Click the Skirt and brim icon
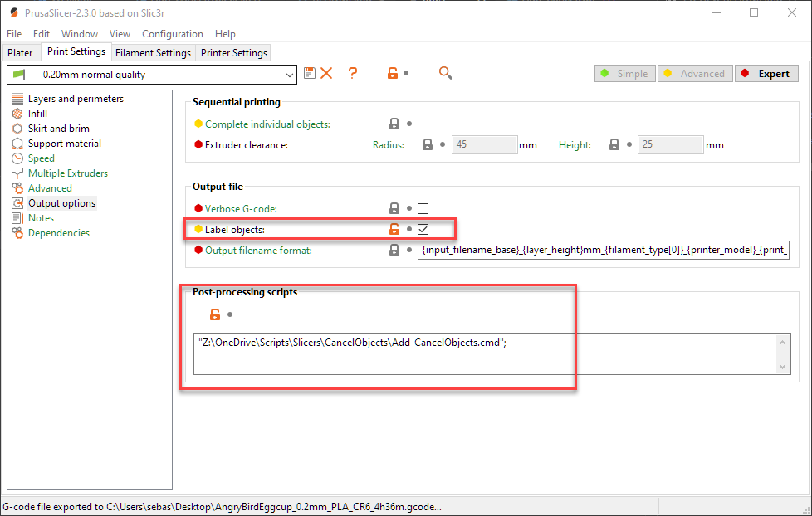This screenshot has height=516, width=812. pyautogui.click(x=17, y=129)
